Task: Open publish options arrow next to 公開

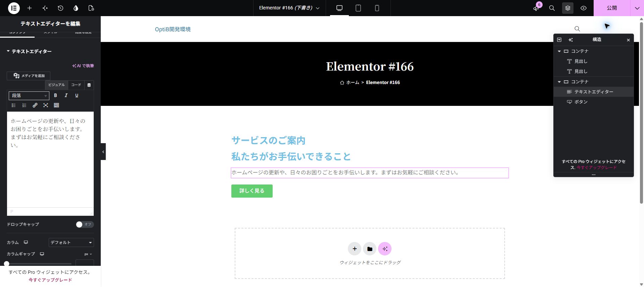Action: pyautogui.click(x=637, y=8)
